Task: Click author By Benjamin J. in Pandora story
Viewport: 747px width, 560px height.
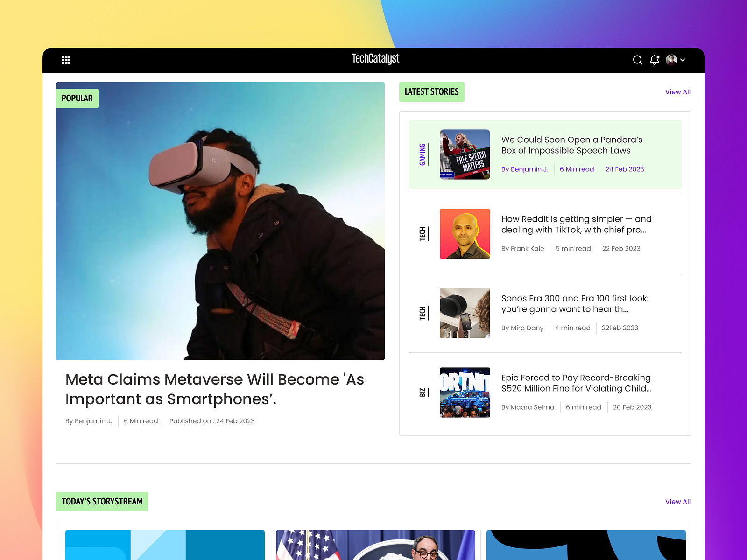Action: (525, 169)
